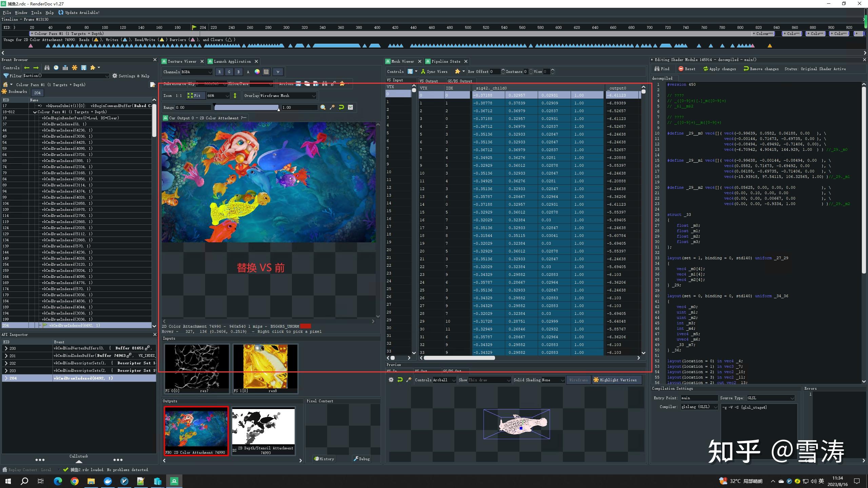868x488 pixels.
Task: Click the green vertical flip arrow near zoom
Action: point(235,96)
